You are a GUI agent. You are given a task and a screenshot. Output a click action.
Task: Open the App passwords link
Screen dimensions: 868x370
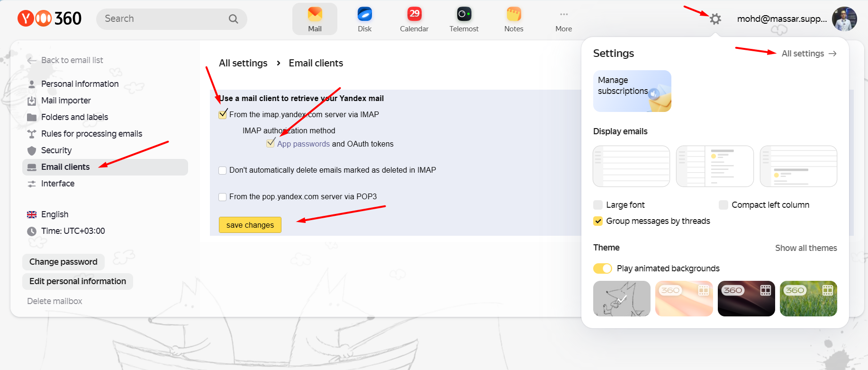point(303,144)
